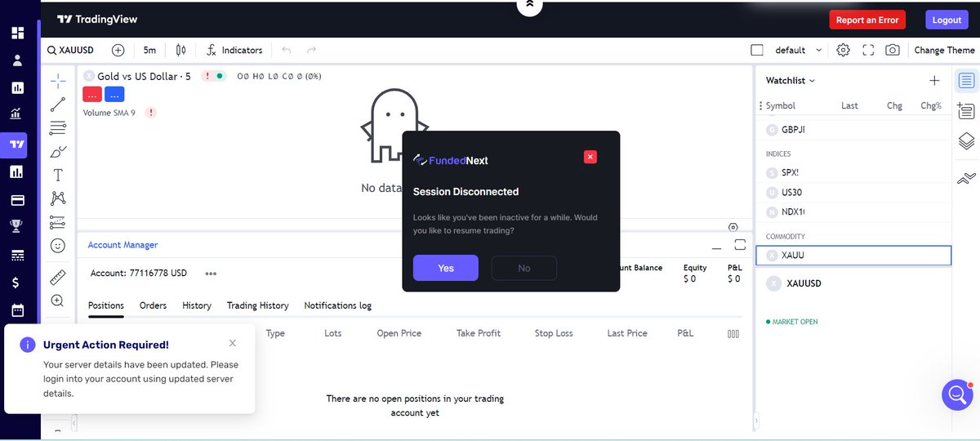The width and height of the screenshot is (980, 441).
Task: Open chart settings gear icon
Action: click(844, 50)
